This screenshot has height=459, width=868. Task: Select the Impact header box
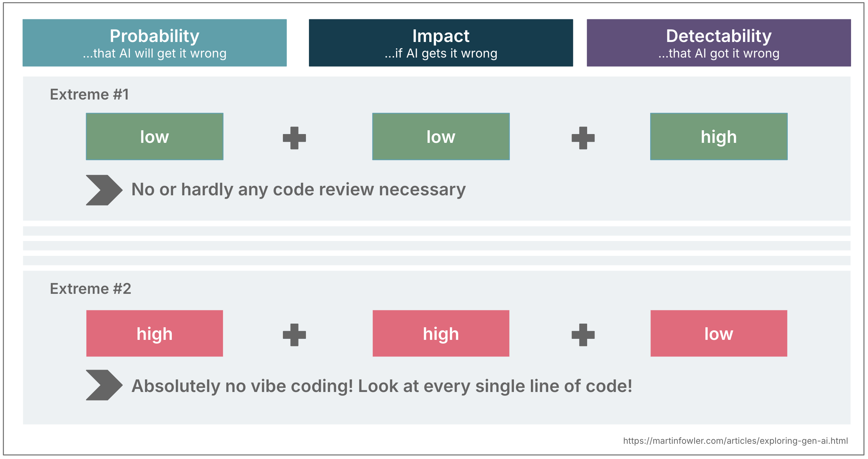441,43
